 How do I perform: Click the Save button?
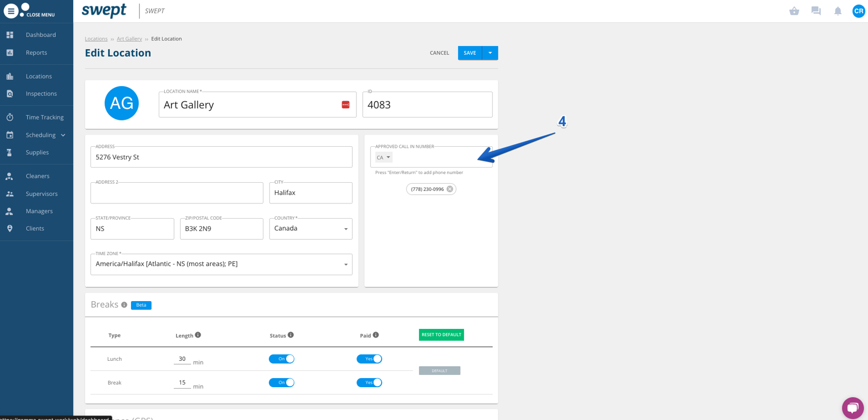[x=470, y=53]
